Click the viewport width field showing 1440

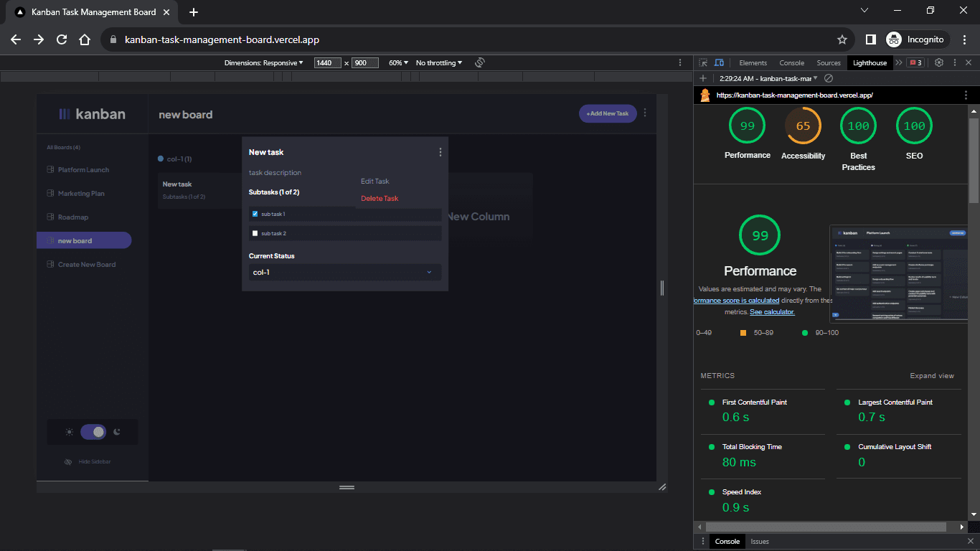[x=328, y=63]
